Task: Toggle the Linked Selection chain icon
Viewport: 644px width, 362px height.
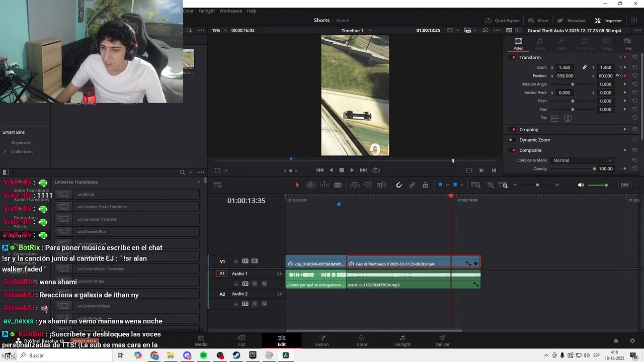Action: click(x=412, y=185)
